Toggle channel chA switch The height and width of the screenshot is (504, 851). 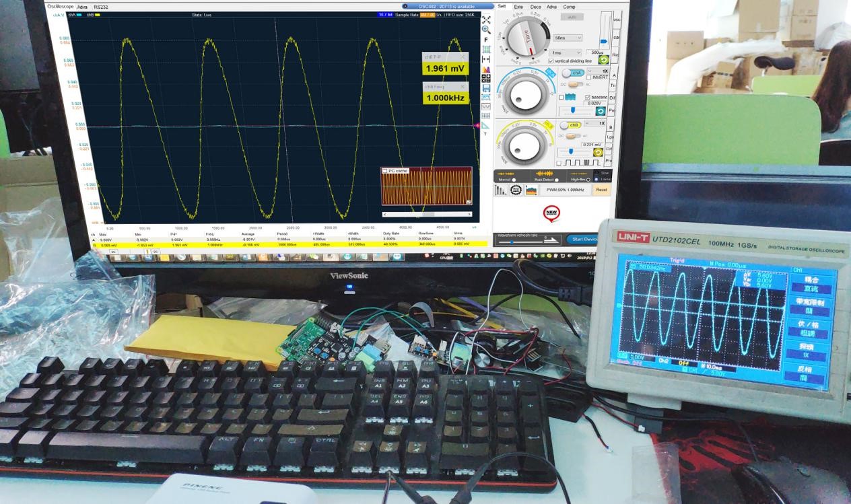coord(572,73)
